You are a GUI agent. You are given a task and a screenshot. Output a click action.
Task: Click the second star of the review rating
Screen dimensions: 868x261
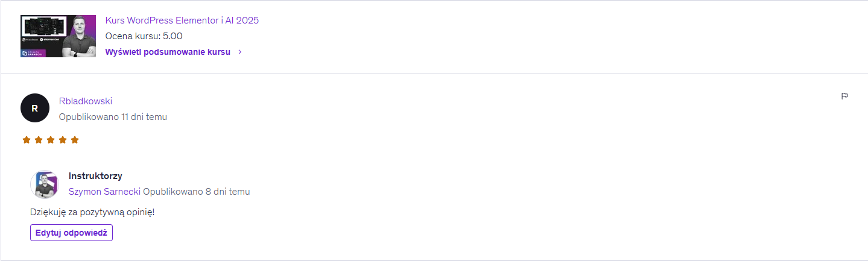[x=39, y=140]
